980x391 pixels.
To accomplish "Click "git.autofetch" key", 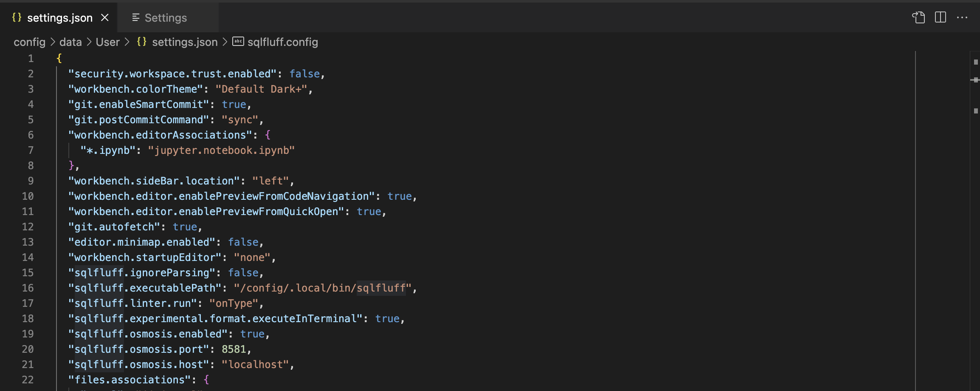I will (x=114, y=227).
